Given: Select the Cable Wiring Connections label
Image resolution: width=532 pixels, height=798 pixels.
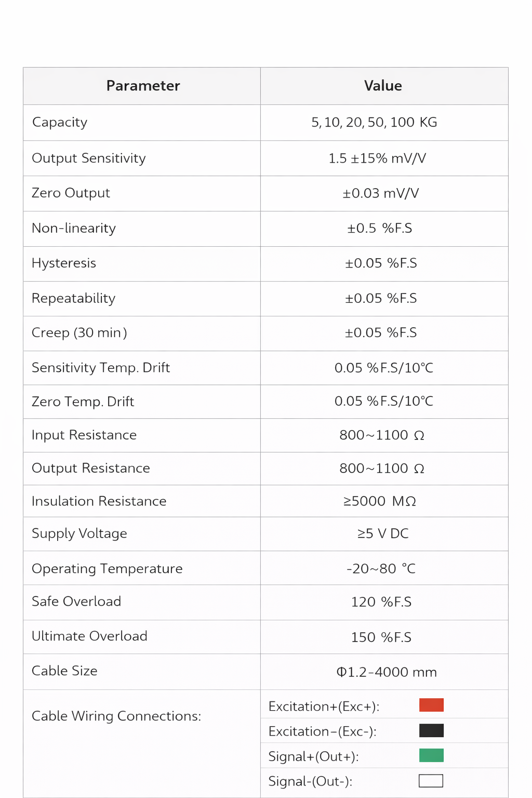Looking at the screenshot, I should (x=116, y=716).
